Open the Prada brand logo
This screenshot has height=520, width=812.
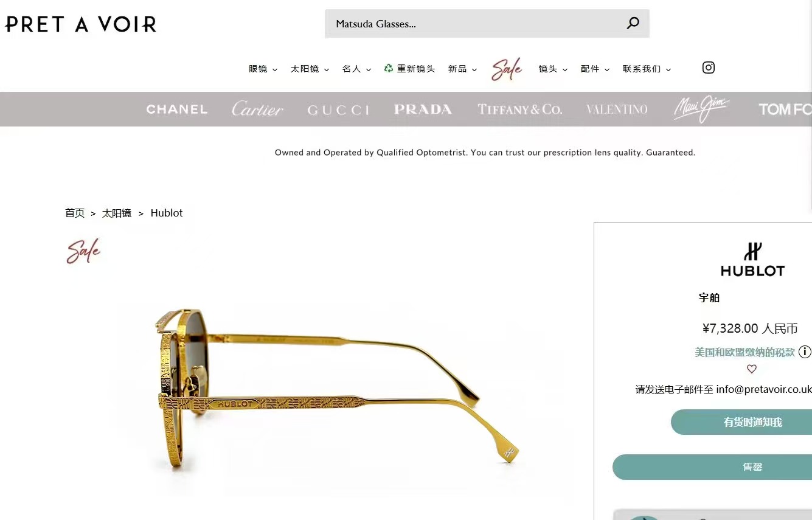(423, 109)
